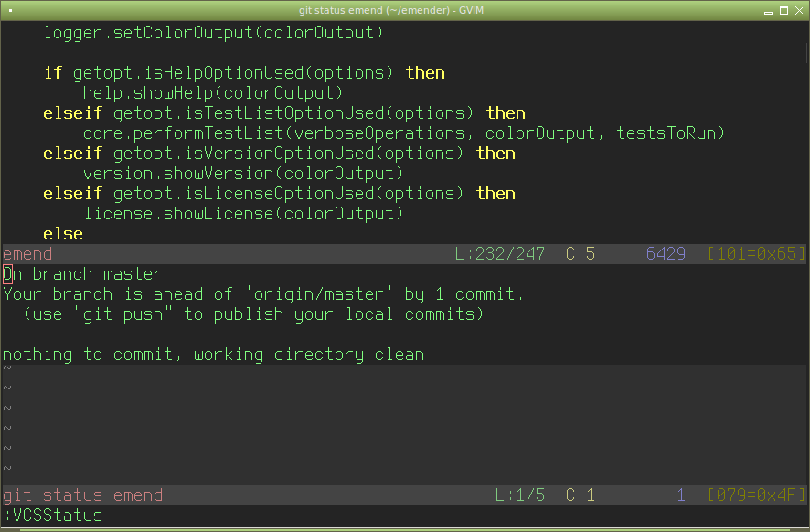This screenshot has width=810, height=532.
Task: Click the license.showLicense(colorOutput) line
Action: [243, 214]
